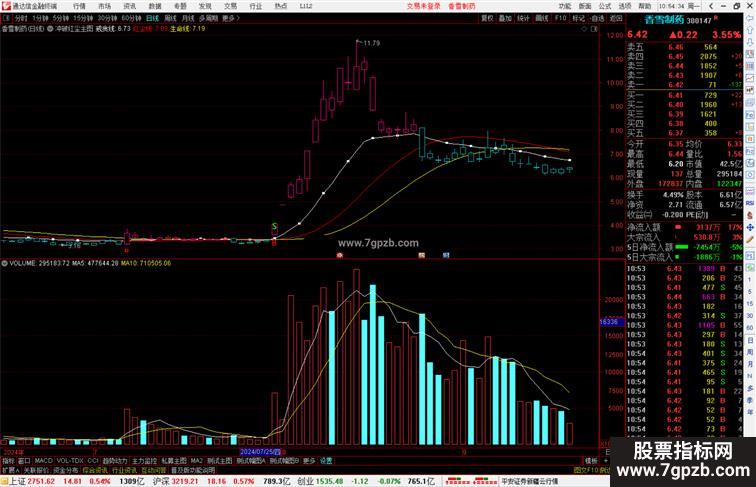This screenshot has height=487, width=756.
Task: Open the 行业资讯 tab
Action: click(124, 470)
